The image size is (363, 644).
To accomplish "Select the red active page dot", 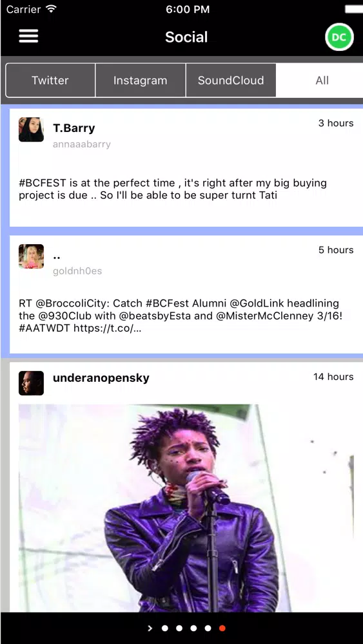I will [x=222, y=629].
